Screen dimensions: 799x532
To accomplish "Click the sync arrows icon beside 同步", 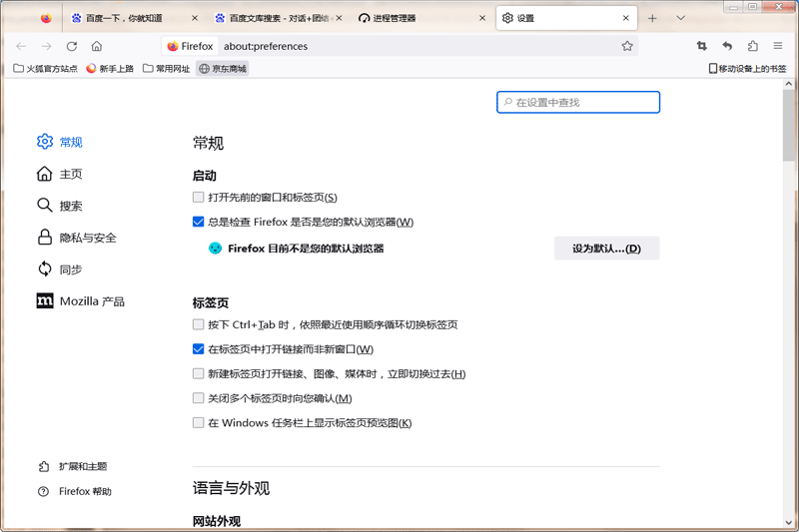I will click(45, 268).
